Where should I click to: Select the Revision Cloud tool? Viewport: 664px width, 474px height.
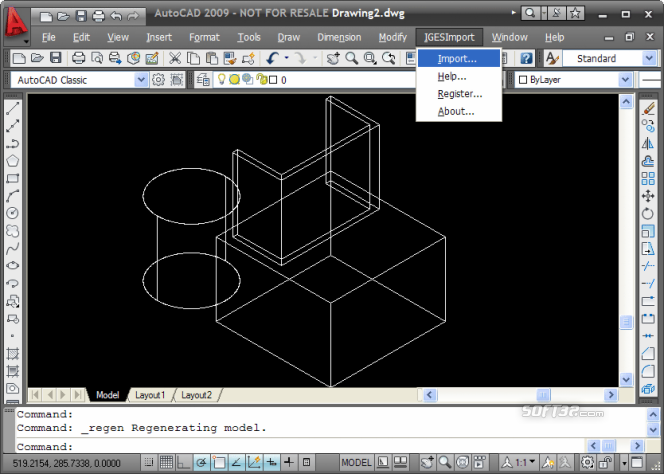point(12,230)
